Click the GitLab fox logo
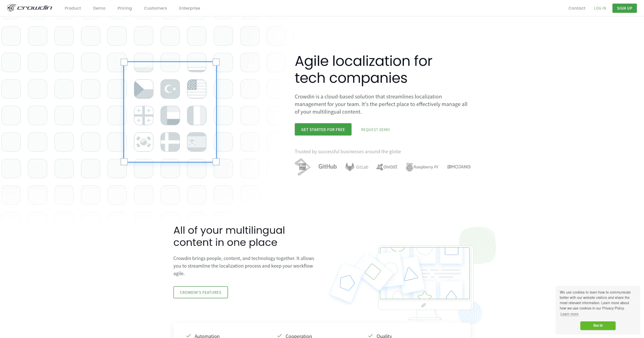644x338 pixels. coord(350,167)
